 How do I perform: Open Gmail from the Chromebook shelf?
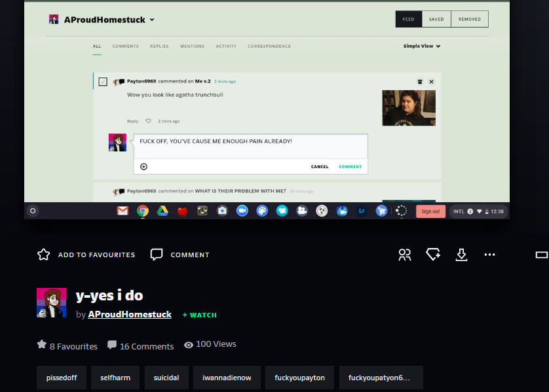(123, 211)
